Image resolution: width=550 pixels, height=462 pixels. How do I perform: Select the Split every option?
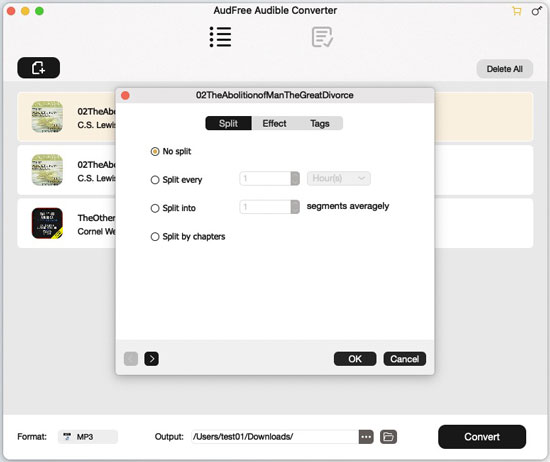pyautogui.click(x=155, y=180)
